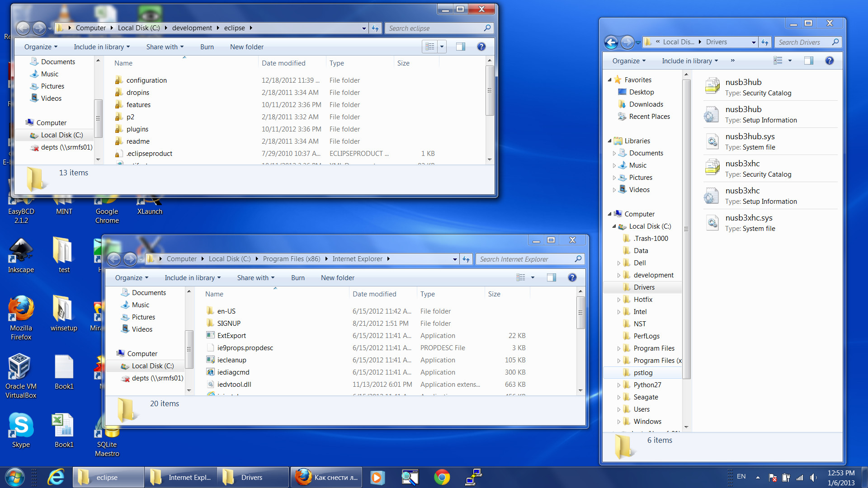Viewport: 868px width, 488px height.
Task: Toggle preview pane in eclipse window
Action: [460, 47]
